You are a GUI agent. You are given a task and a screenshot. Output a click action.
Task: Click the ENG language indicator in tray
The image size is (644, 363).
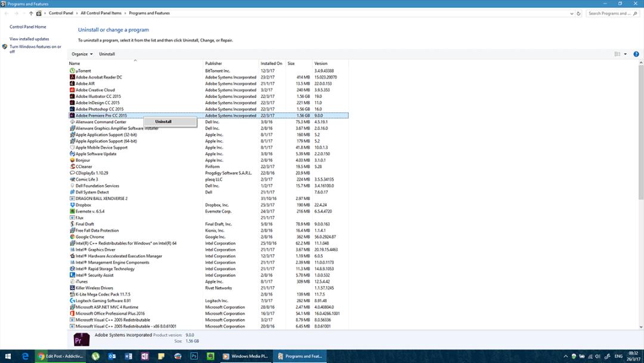point(618,356)
